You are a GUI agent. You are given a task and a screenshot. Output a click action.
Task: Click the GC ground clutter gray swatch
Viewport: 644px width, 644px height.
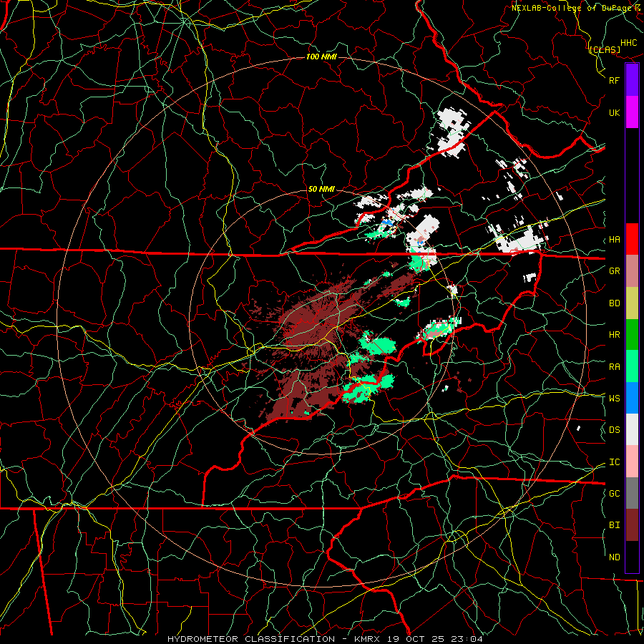pyautogui.click(x=632, y=493)
